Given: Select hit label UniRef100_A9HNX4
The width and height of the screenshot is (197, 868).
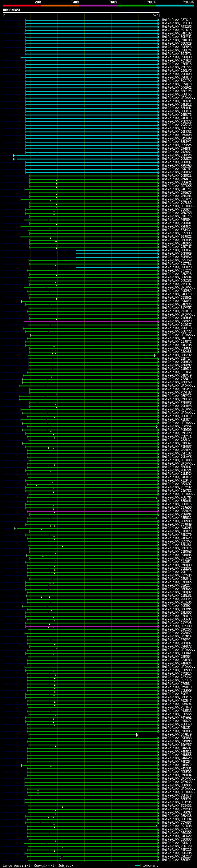Looking at the screenshot, I should 177,226.
